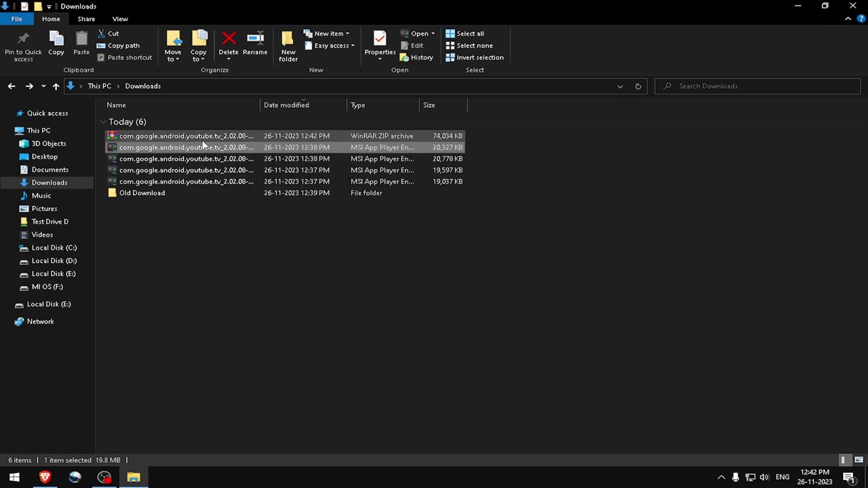
Task: Switch to the Share ribbon tab
Action: coord(86,19)
